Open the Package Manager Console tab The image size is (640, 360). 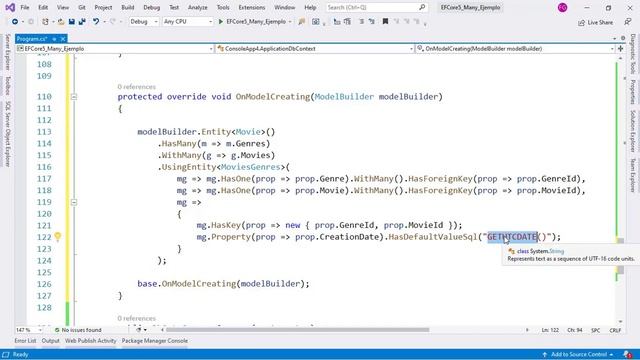(155, 341)
